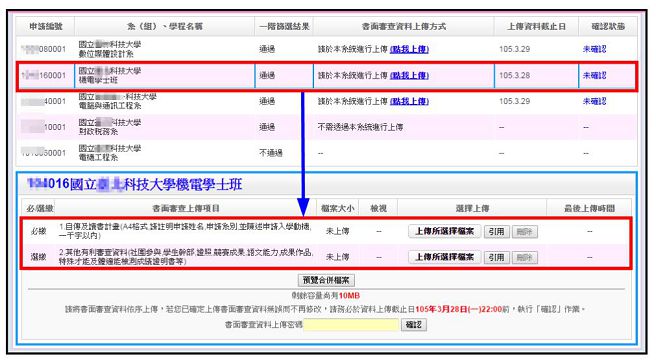Focus the 書面審查資料上傳密碼 input field

351,325
